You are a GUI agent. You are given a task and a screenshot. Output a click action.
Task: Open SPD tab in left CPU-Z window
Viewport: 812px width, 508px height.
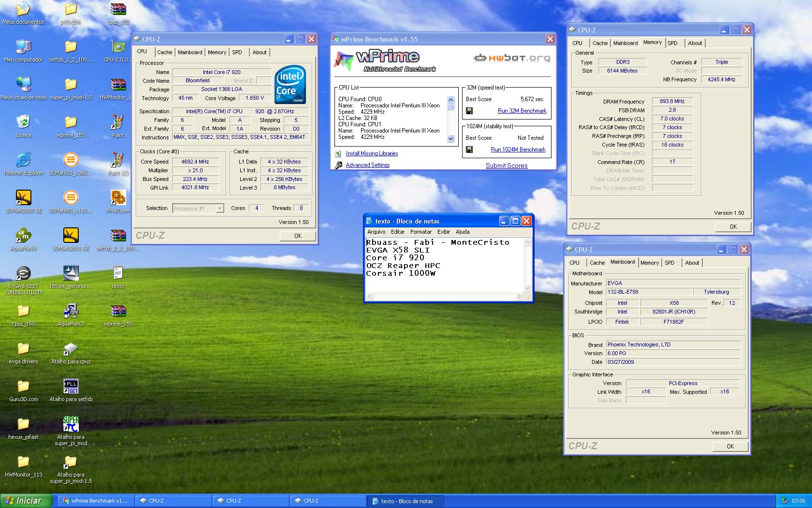pyautogui.click(x=237, y=52)
